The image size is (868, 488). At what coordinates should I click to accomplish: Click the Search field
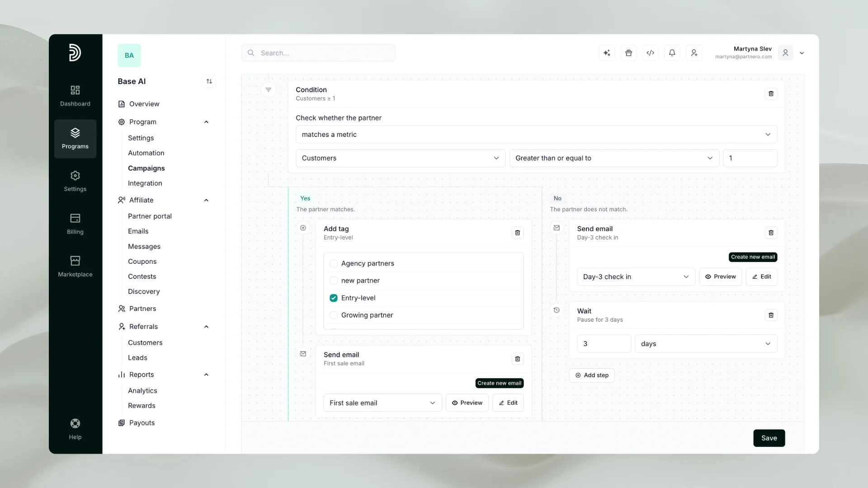point(318,53)
